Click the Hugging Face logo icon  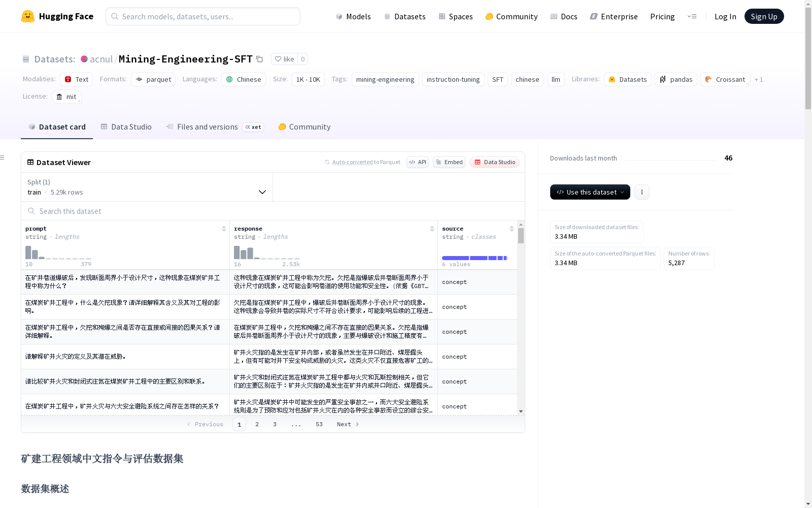28,16
